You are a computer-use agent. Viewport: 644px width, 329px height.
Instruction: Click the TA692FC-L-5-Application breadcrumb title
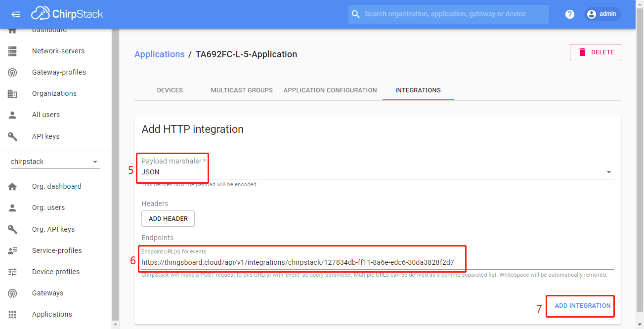246,54
